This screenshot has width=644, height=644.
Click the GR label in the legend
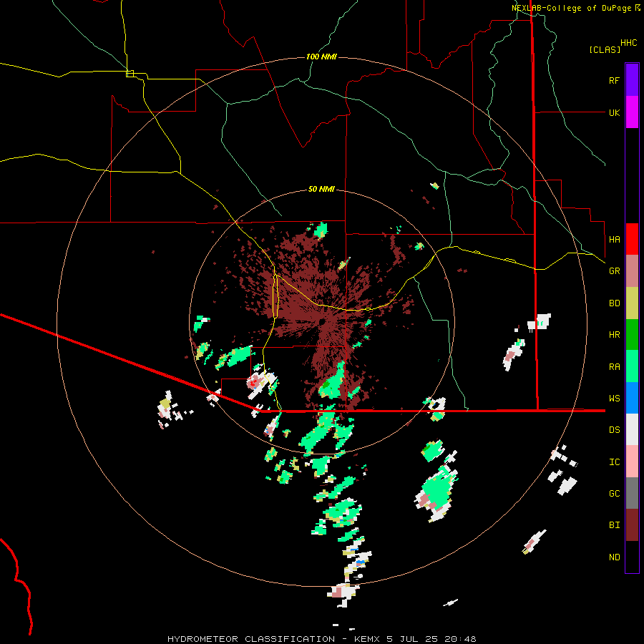click(615, 271)
